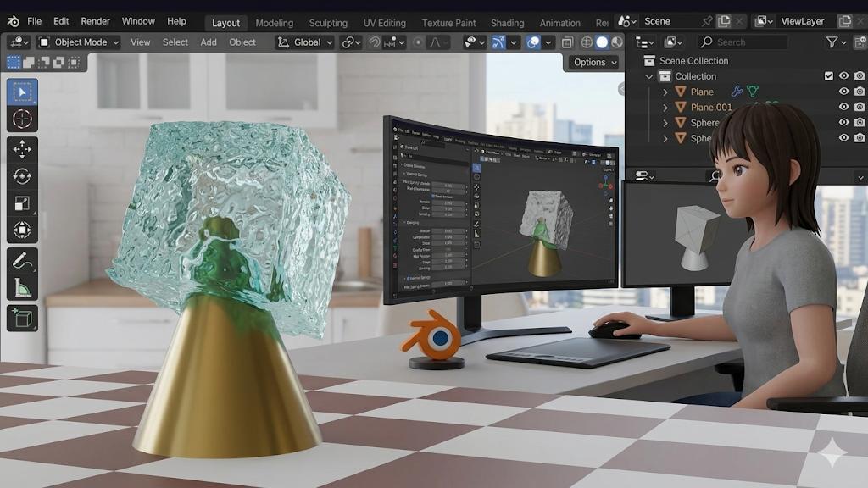868x488 pixels.
Task: Select the Cursor tool in the toolbar
Action: tap(22, 119)
